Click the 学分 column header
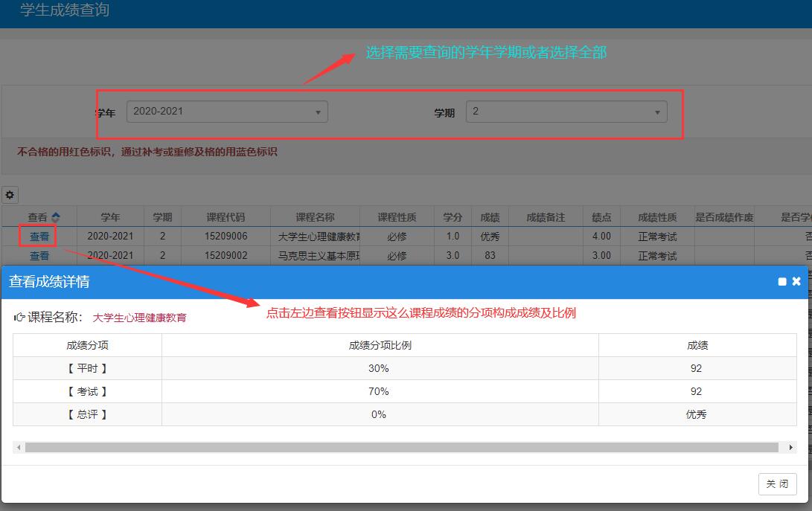This screenshot has height=511, width=812. pos(453,217)
